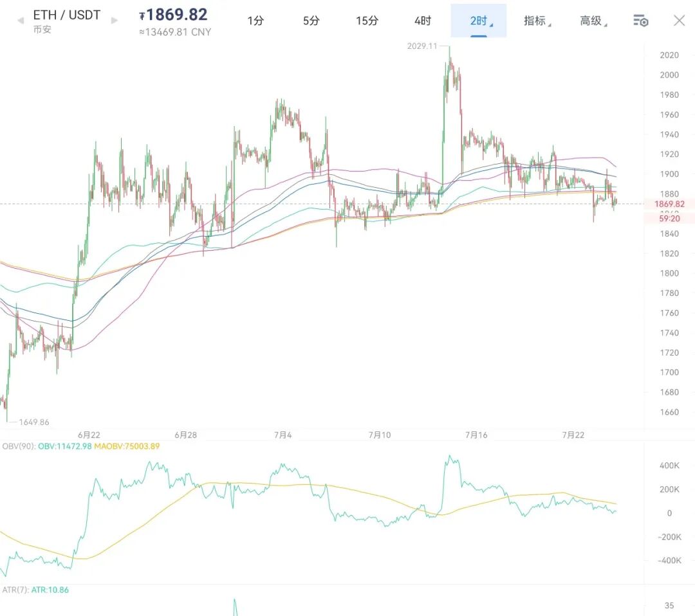695x616 pixels.
Task: Tap the ETH / USDT pair name
Action: point(67,15)
